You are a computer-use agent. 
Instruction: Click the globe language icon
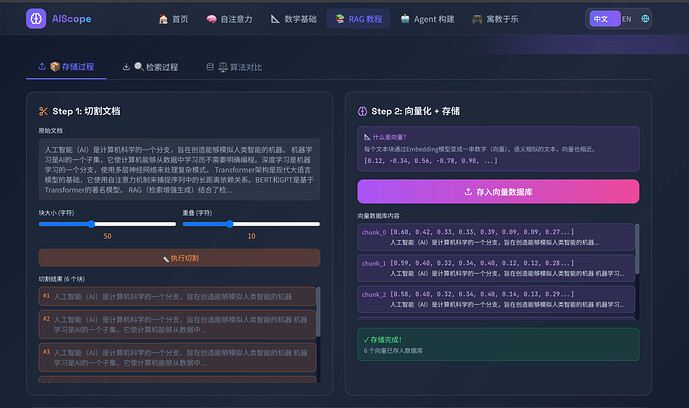tap(645, 19)
